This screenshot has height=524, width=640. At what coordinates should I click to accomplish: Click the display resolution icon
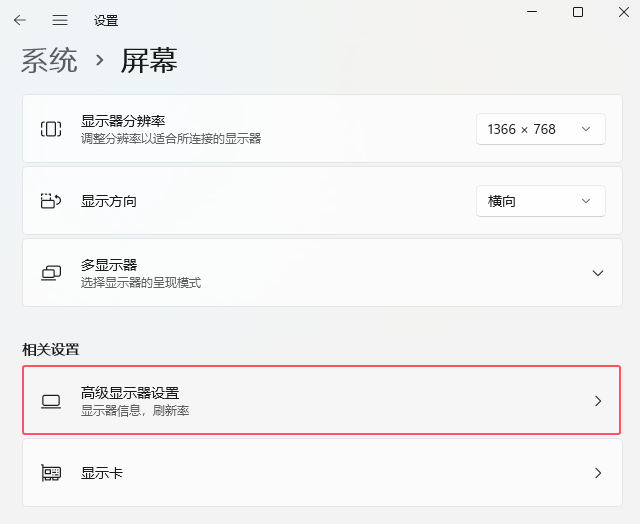coord(51,129)
